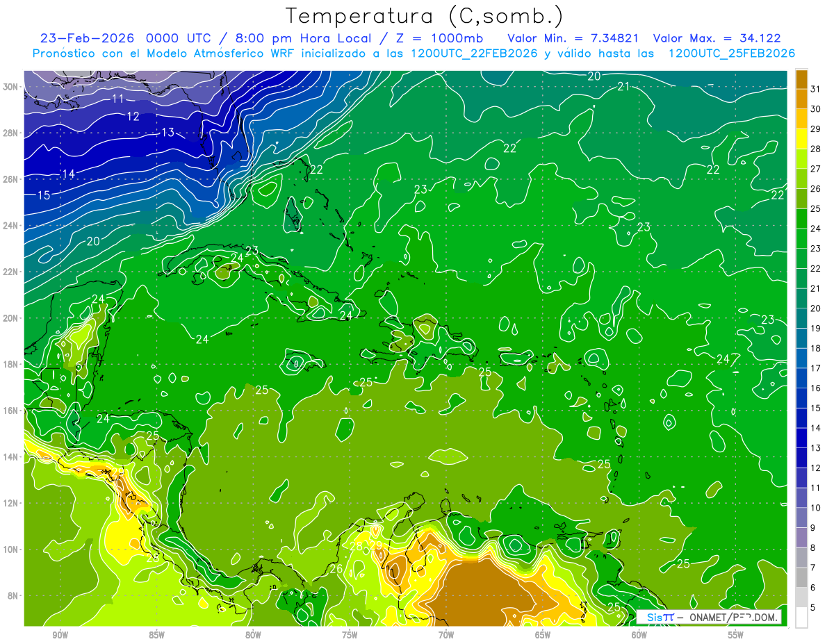Click the 22N latitude axis label
834x644 pixels.
point(12,272)
